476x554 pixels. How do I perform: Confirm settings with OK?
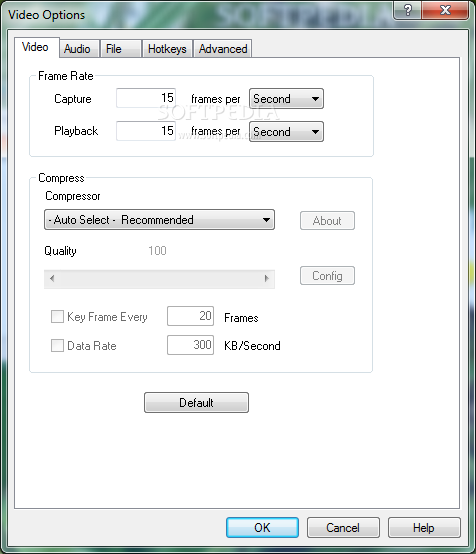coord(262,528)
